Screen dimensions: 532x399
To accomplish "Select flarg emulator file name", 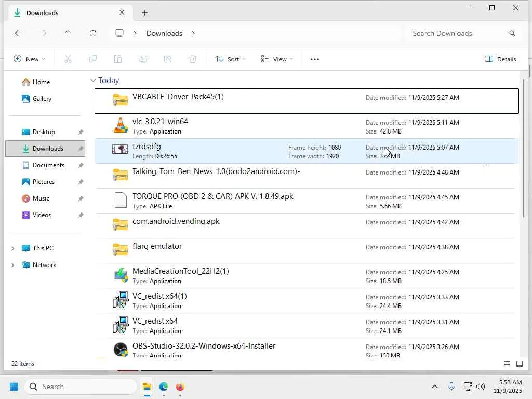I will (157, 246).
